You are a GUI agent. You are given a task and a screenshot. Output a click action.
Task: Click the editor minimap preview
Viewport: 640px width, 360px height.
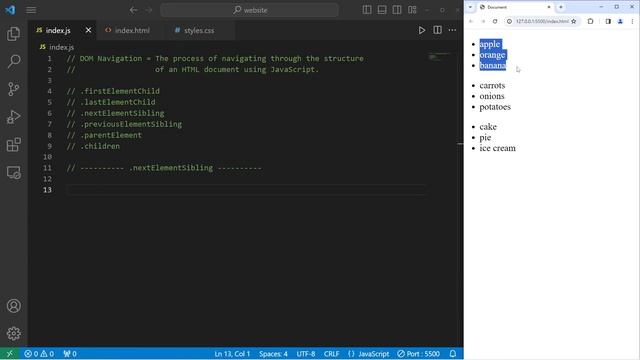[x=440, y=57]
